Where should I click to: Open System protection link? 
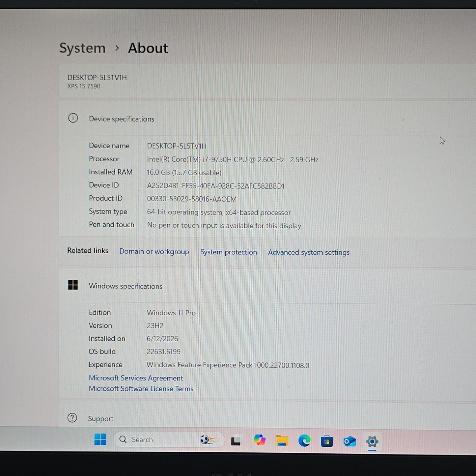[229, 252]
